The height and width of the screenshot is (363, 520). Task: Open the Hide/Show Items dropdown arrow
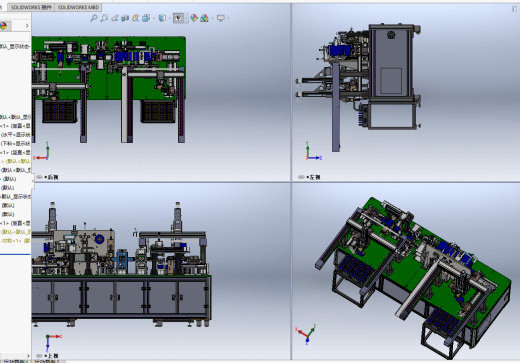[x=186, y=18]
